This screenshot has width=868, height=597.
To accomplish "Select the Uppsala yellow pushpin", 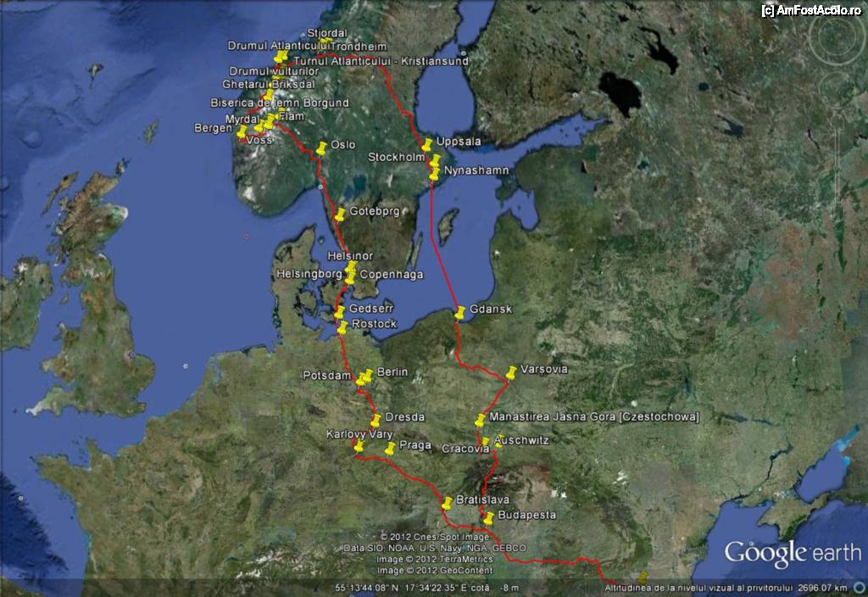I will (427, 144).
